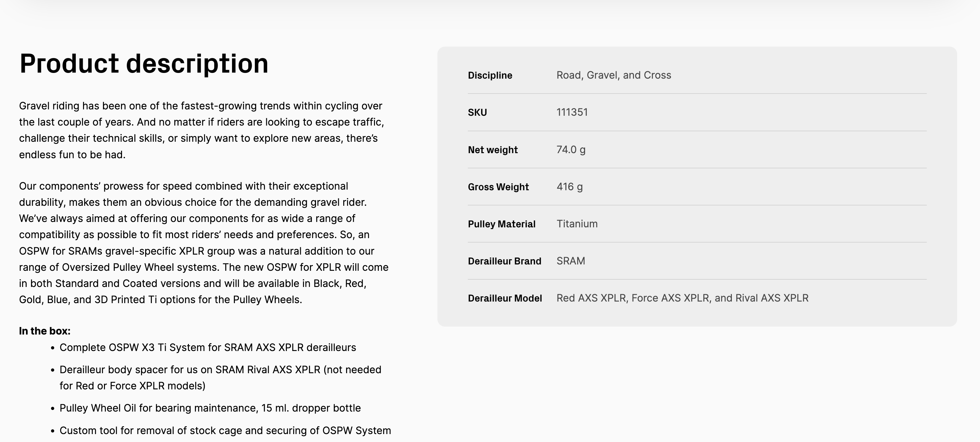Click the Product description heading
Image resolution: width=980 pixels, height=442 pixels.
144,64
